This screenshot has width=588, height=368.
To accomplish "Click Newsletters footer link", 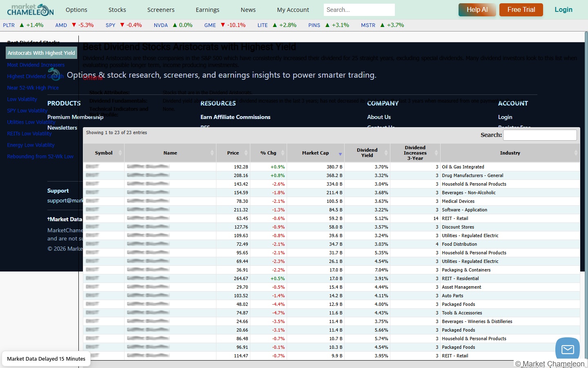I will pyautogui.click(x=62, y=128).
